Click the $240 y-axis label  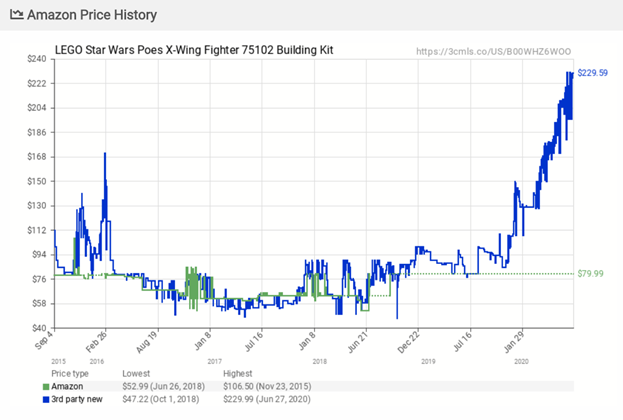click(x=37, y=59)
